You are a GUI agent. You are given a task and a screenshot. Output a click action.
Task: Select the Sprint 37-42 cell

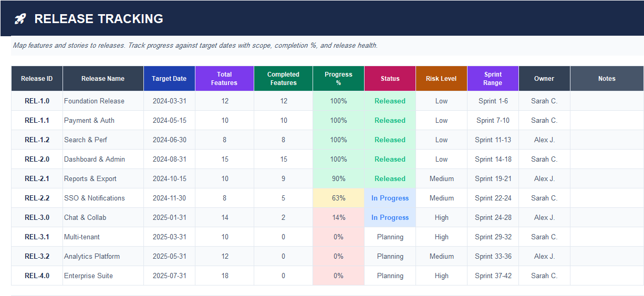click(493, 276)
